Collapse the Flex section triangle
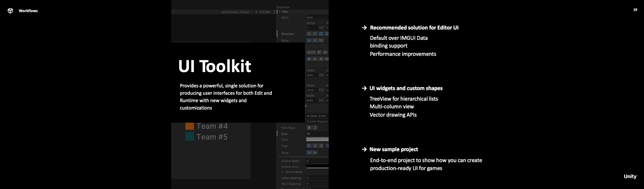The width and height of the screenshot is (644, 189). click(x=280, y=12)
